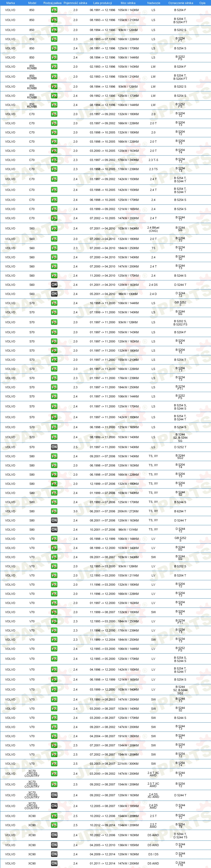This screenshot has width=211, height=868.
Task: Click the PB icon for V70 221kW / 300KM
Action: click(54, 764)
